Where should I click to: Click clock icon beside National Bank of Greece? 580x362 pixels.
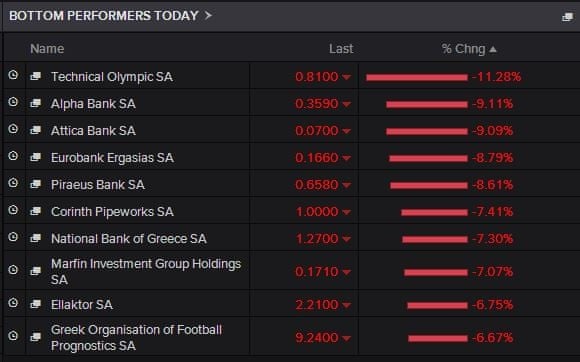(x=13, y=237)
